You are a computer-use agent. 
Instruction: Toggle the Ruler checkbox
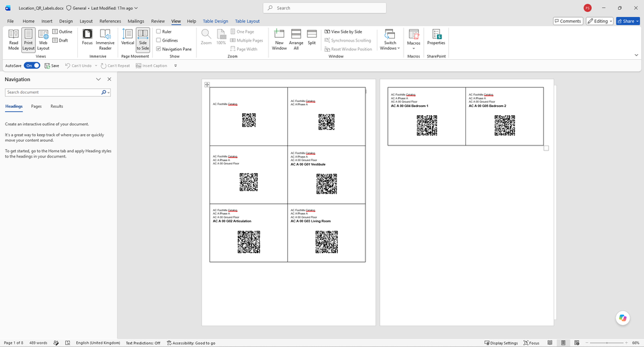pos(158,31)
